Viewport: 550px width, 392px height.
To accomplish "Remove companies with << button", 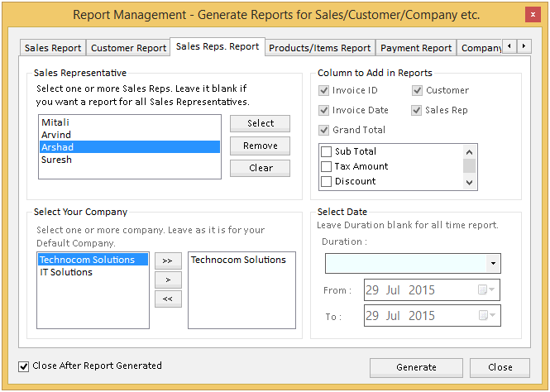I will (x=168, y=299).
